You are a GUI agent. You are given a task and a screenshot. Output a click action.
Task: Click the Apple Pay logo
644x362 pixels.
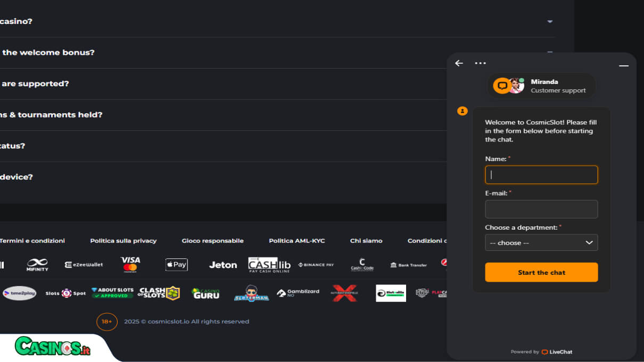click(176, 264)
